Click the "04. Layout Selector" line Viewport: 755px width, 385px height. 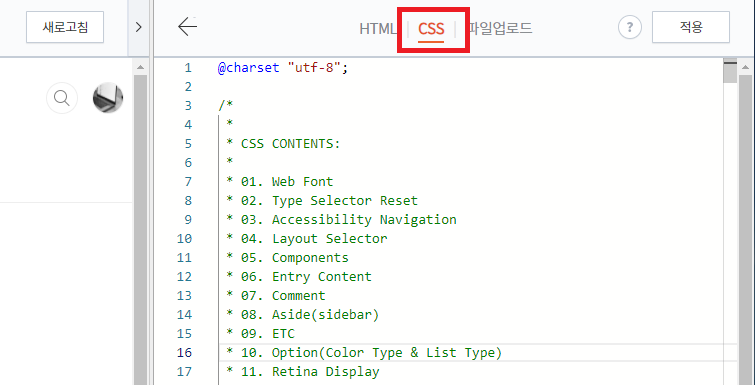(307, 239)
